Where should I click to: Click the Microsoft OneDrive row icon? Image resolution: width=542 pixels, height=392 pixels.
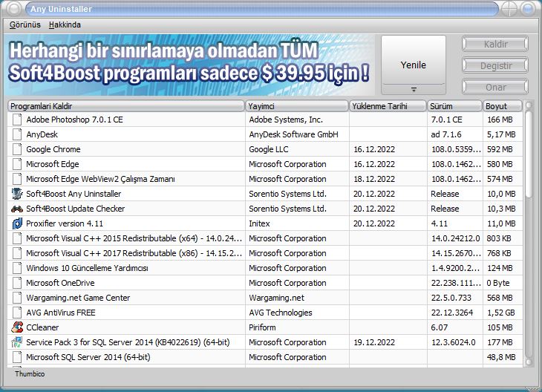pyautogui.click(x=17, y=283)
